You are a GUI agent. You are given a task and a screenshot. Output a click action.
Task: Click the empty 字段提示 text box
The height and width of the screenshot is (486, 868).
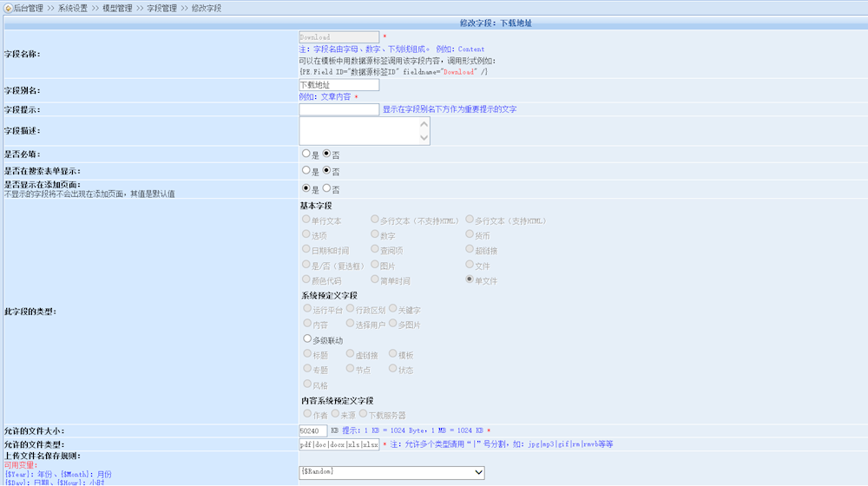[x=339, y=109]
